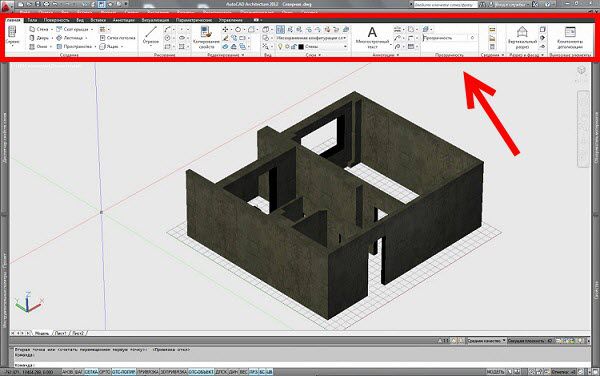Toggle СЕТКА grid in status bar
The image size is (600, 376).
(x=91, y=371)
